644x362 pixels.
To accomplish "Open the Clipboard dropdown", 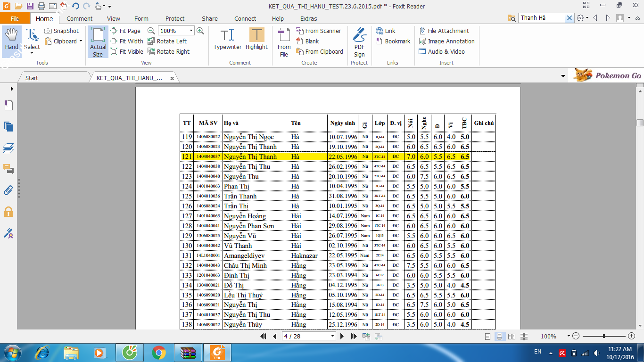I will pos(81,41).
